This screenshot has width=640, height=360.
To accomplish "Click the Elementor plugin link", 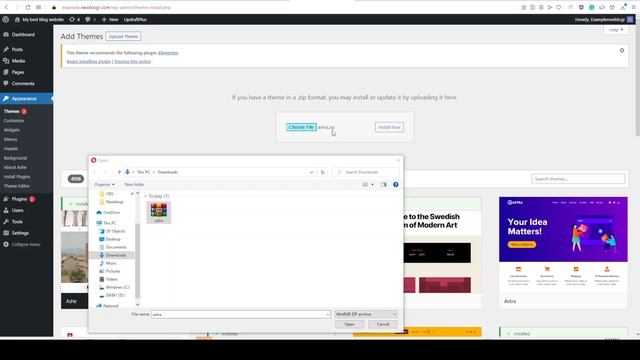I will (168, 53).
